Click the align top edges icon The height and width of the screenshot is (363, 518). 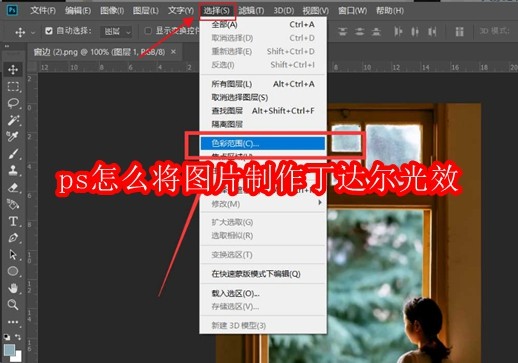[x=343, y=32]
